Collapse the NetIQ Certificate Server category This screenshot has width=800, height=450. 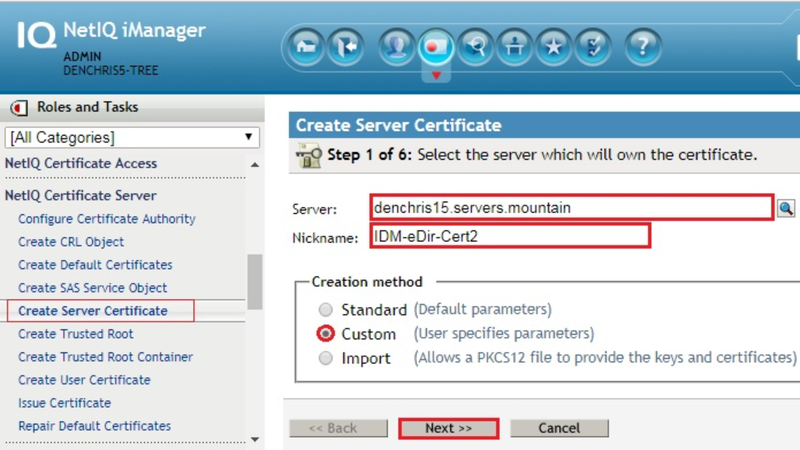tap(81, 195)
